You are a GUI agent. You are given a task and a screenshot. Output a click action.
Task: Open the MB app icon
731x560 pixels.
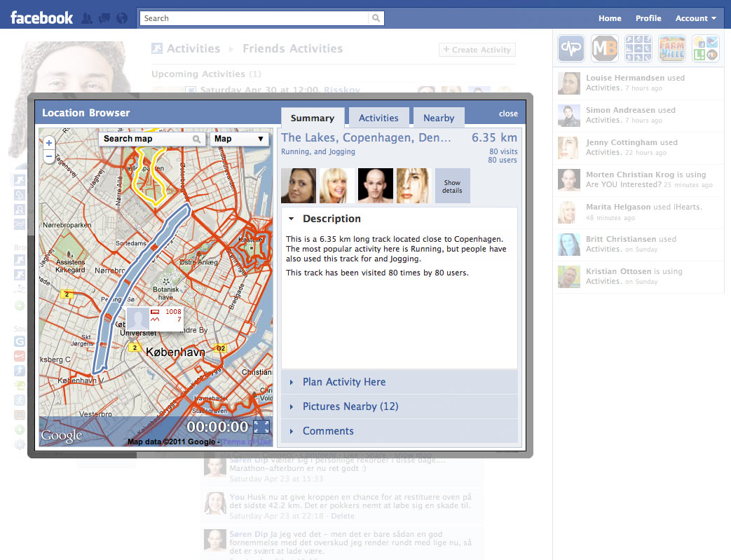604,48
